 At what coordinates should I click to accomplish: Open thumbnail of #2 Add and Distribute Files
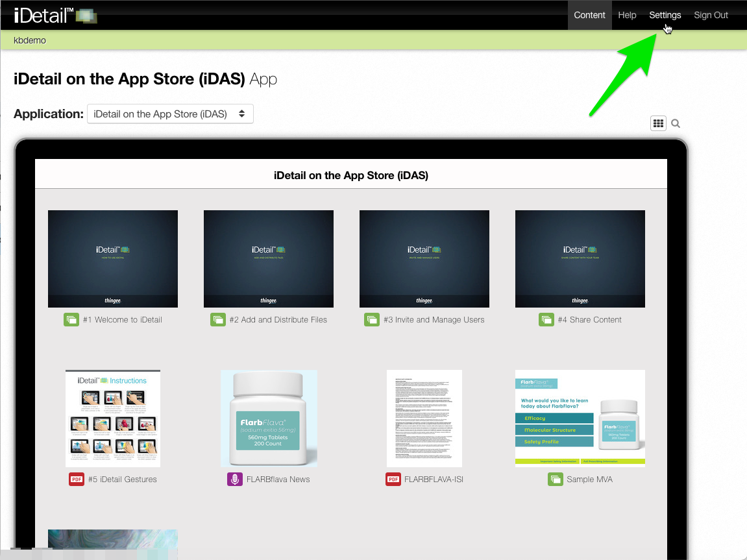pos(269,258)
